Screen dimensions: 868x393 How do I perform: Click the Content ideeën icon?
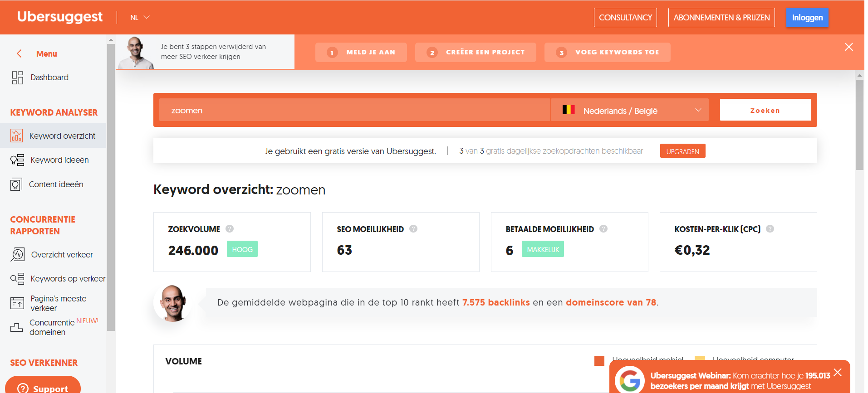point(16,184)
